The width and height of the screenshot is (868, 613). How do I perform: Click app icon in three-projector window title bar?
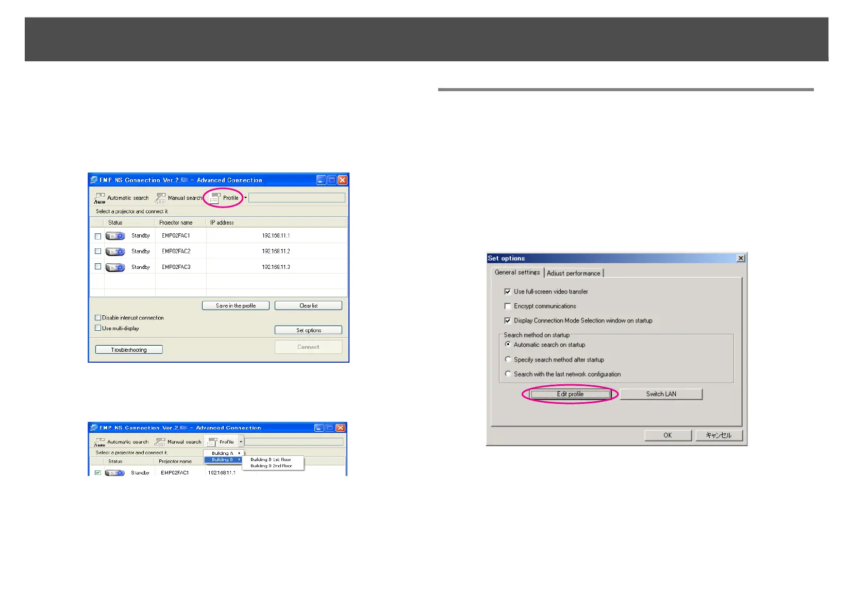click(94, 180)
